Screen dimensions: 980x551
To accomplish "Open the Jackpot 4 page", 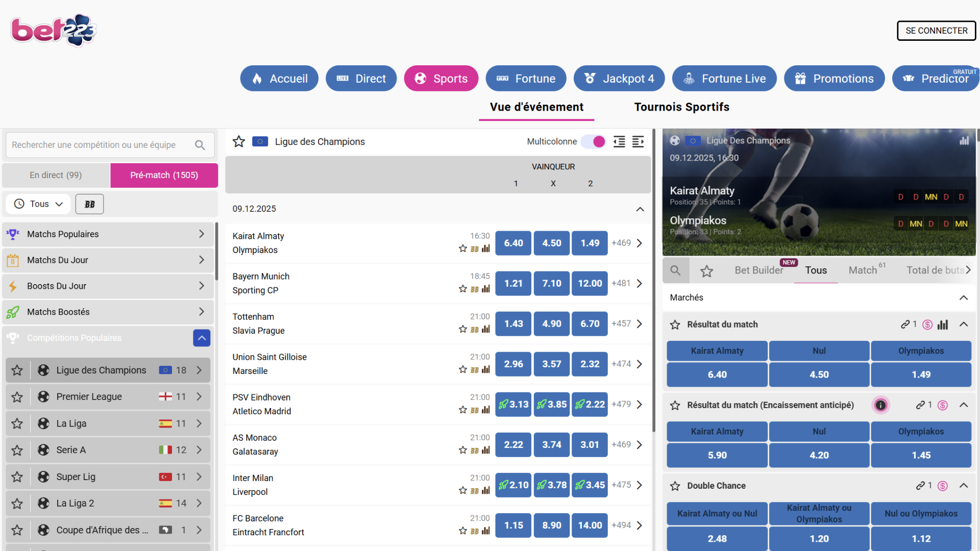I will pyautogui.click(x=619, y=78).
